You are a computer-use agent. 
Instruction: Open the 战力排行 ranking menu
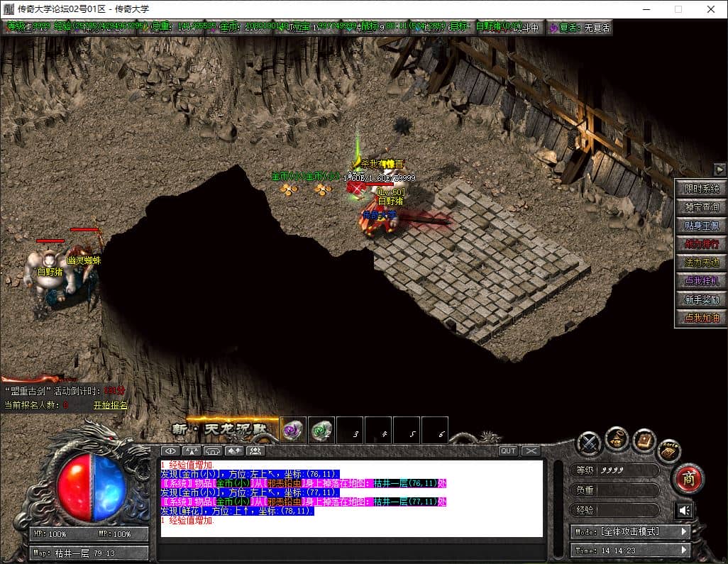pyautogui.click(x=701, y=244)
